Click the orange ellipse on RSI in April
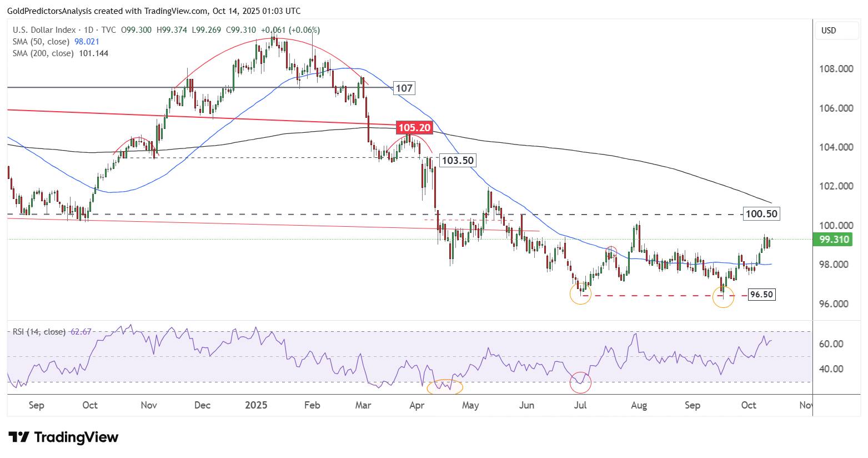Viewport: 868px width, 458px height. tap(444, 386)
